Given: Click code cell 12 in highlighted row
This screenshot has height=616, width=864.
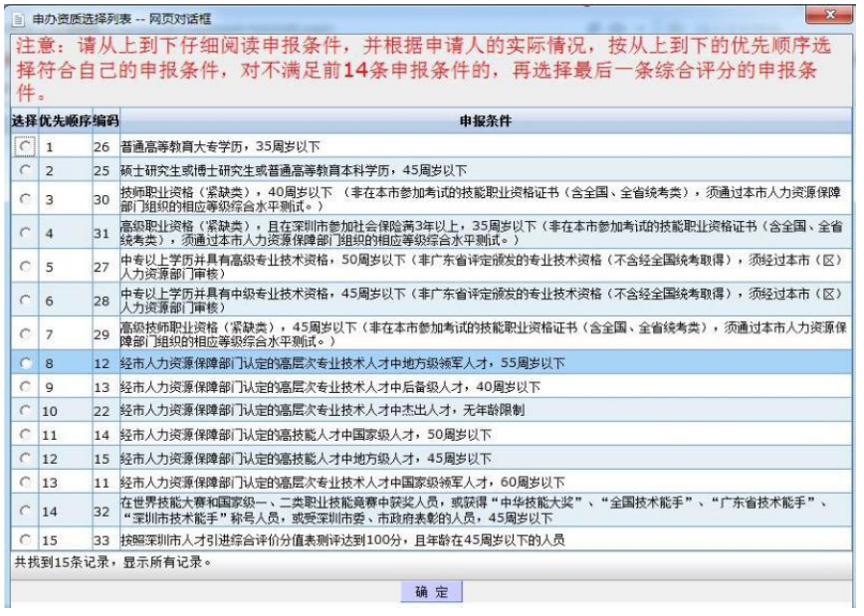Looking at the screenshot, I should [x=102, y=363].
